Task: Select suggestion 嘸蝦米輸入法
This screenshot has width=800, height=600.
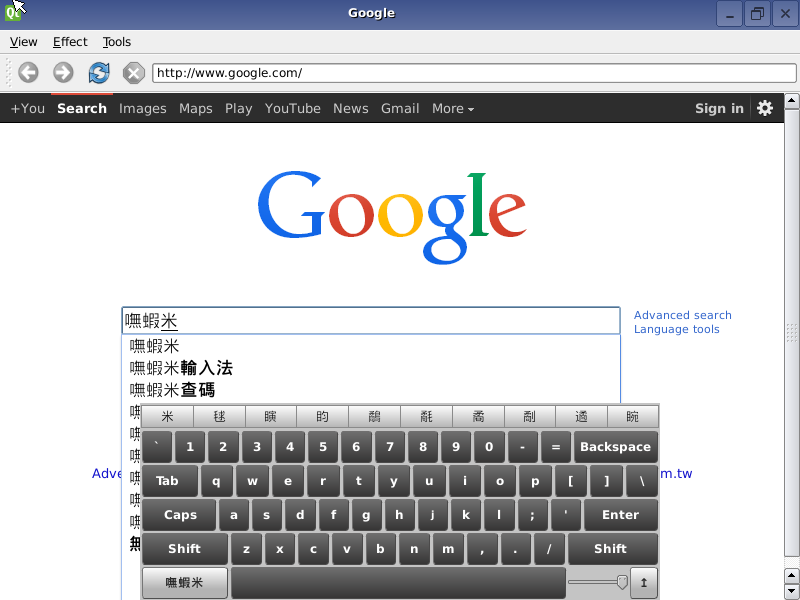Action: [x=181, y=368]
